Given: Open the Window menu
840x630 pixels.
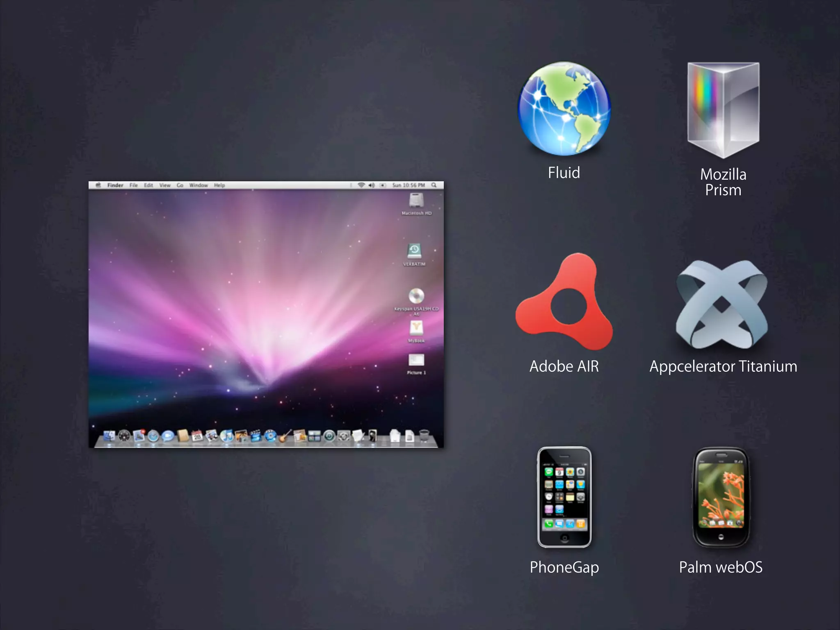Looking at the screenshot, I should point(199,185).
